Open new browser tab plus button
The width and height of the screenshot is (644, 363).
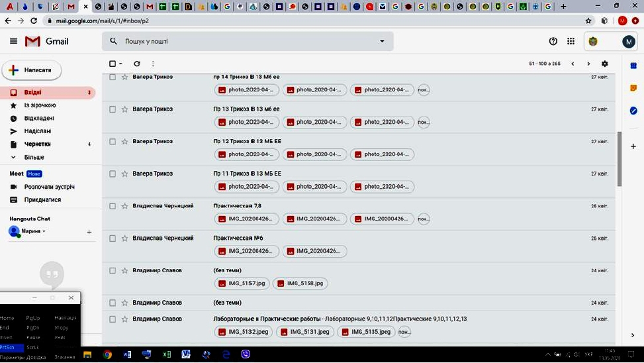click(563, 7)
